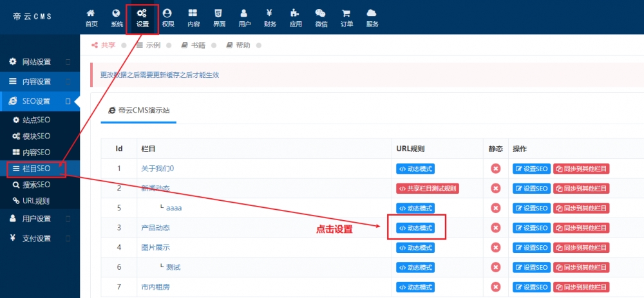Expand the 网站设置 sidebar section
This screenshot has width=644, height=298.
(40, 62)
